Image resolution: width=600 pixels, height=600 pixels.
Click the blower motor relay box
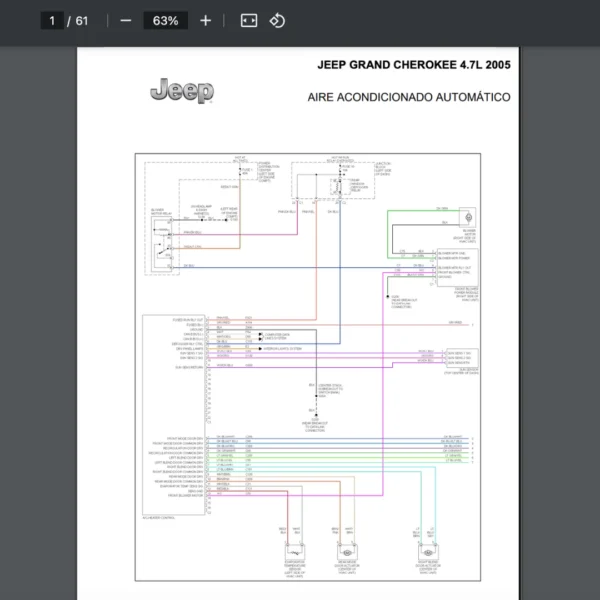[157, 239]
